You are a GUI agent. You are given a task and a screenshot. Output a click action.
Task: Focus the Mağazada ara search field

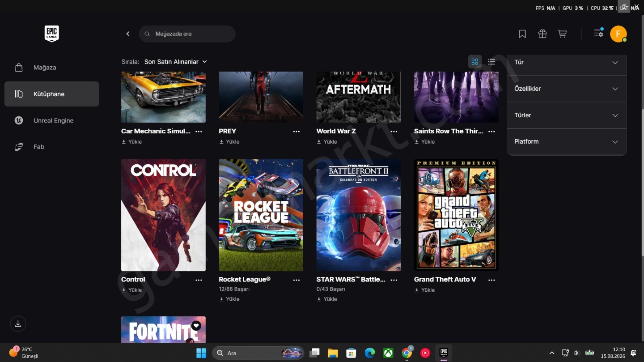187,34
